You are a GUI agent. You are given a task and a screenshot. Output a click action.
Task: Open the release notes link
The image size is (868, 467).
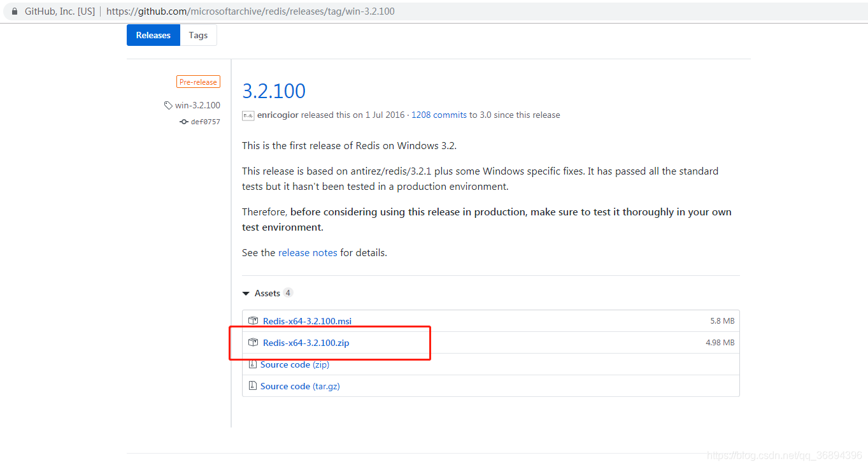[x=308, y=253]
